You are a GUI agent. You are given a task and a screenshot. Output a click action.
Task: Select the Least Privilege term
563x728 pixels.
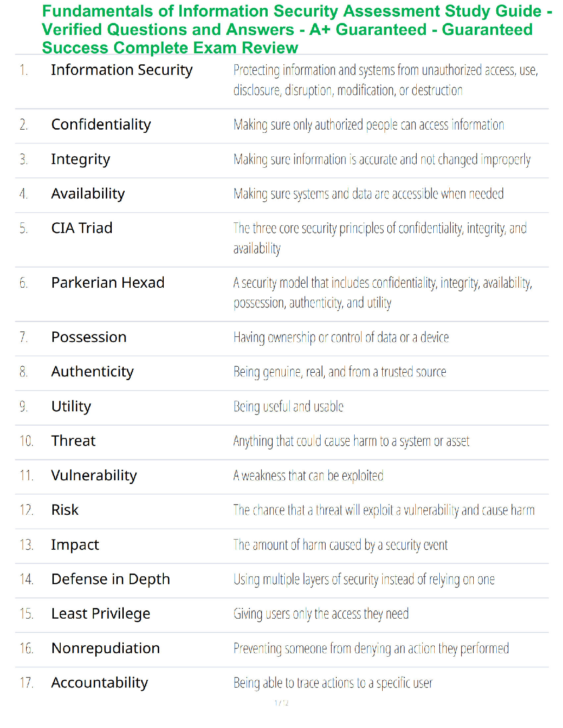[101, 614]
